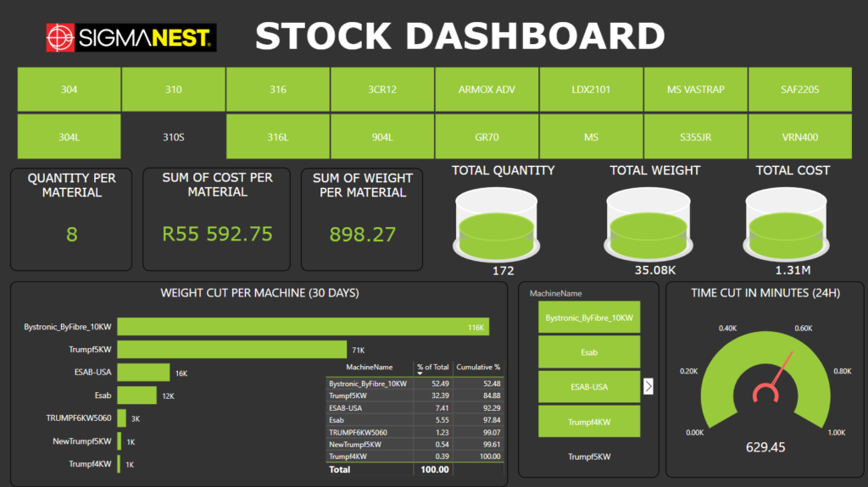Sort table by Cumulative % header
The image size is (868, 487).
coord(478,368)
